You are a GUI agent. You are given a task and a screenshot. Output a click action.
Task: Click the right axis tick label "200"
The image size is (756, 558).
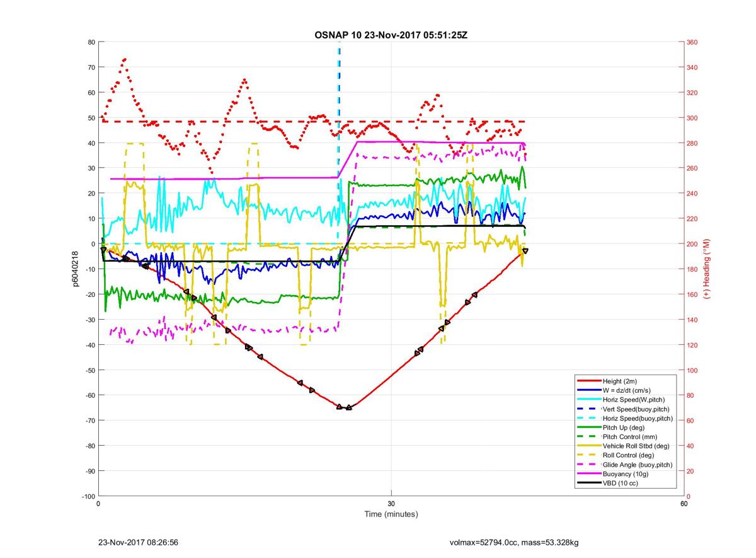(693, 244)
